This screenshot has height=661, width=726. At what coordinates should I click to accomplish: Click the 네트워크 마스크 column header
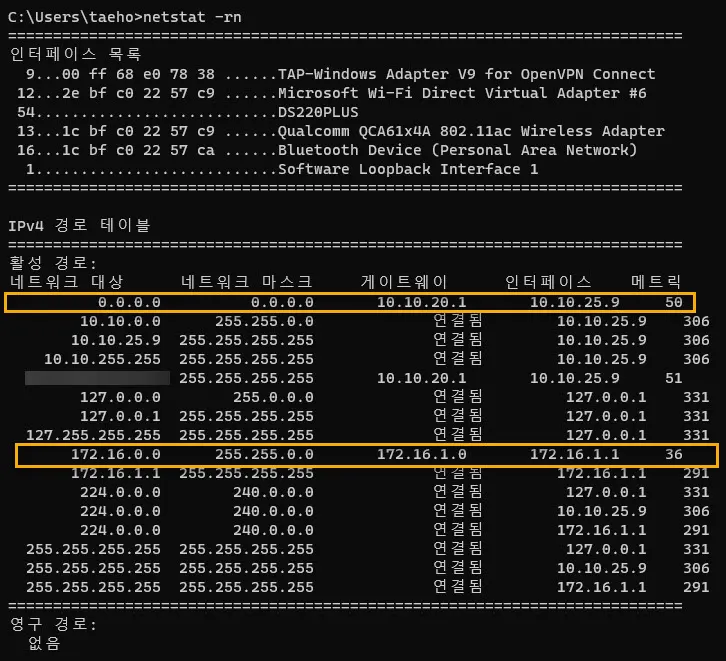point(246,282)
